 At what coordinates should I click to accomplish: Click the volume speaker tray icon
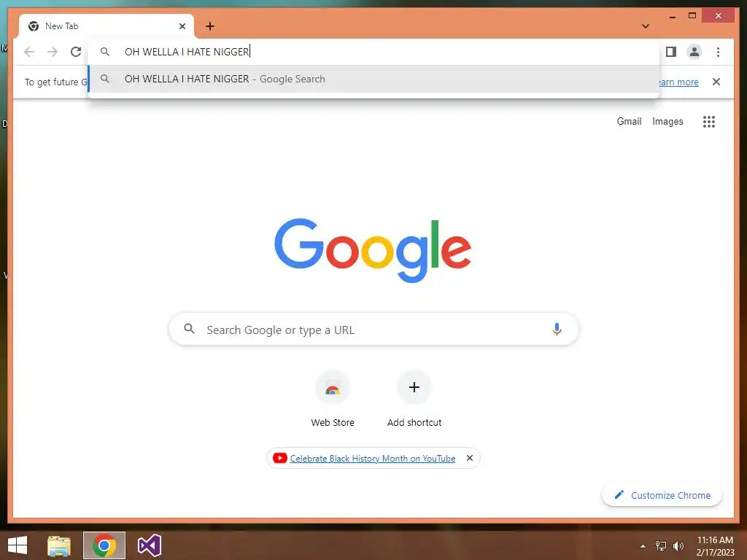tap(678, 545)
